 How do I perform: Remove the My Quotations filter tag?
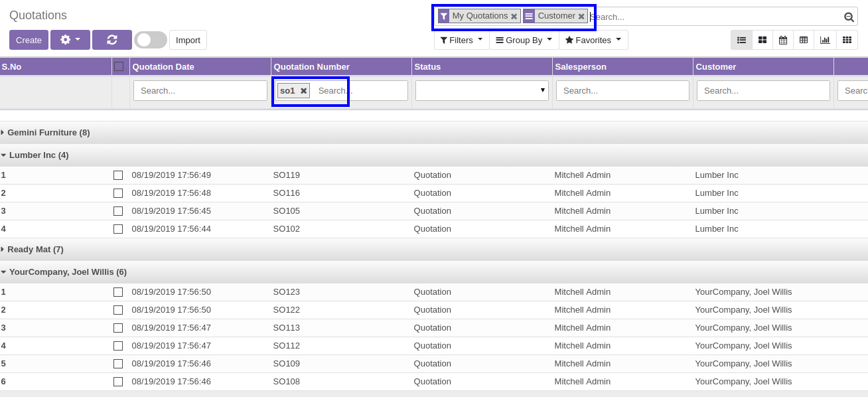pos(514,17)
